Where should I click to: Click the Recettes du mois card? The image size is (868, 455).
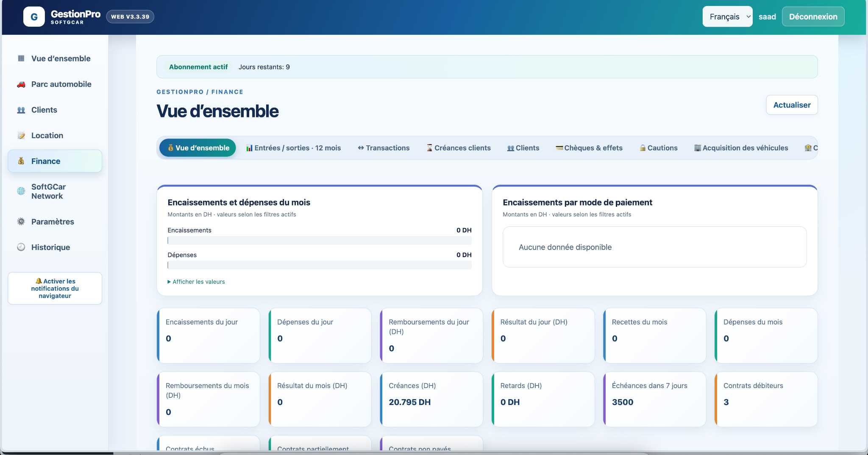pos(654,336)
